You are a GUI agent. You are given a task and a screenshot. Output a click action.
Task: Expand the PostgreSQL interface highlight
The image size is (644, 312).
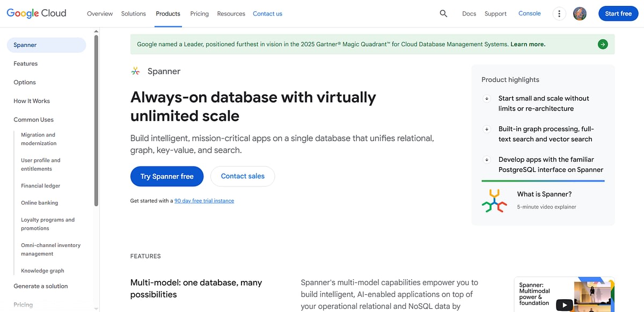click(x=487, y=160)
